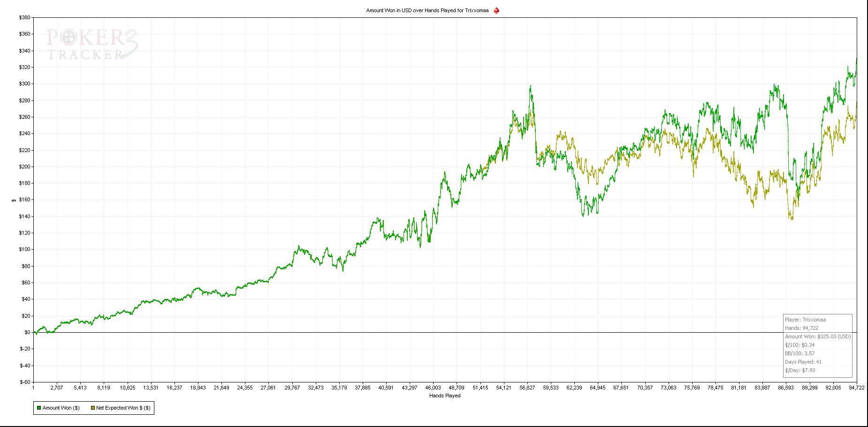Click the $200 y-axis label

[x=24, y=167]
